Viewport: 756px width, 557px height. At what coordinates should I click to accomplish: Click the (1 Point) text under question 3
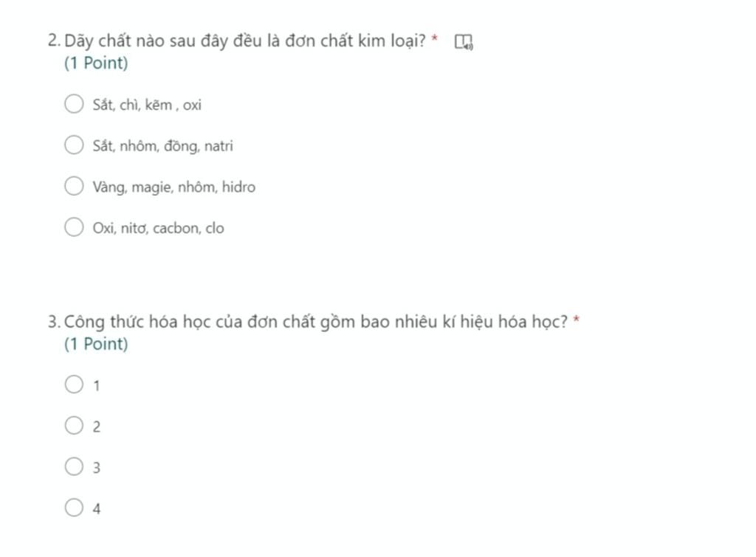pos(96,344)
